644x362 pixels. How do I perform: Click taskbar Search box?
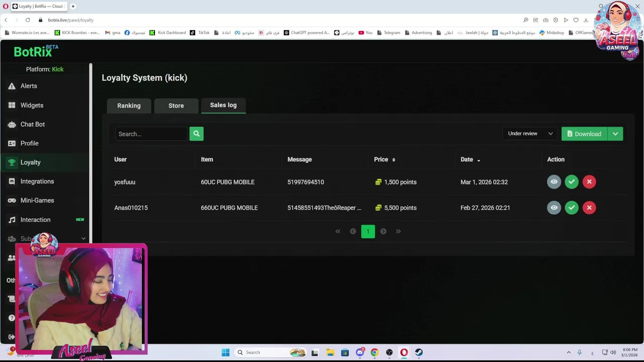[x=271, y=352]
